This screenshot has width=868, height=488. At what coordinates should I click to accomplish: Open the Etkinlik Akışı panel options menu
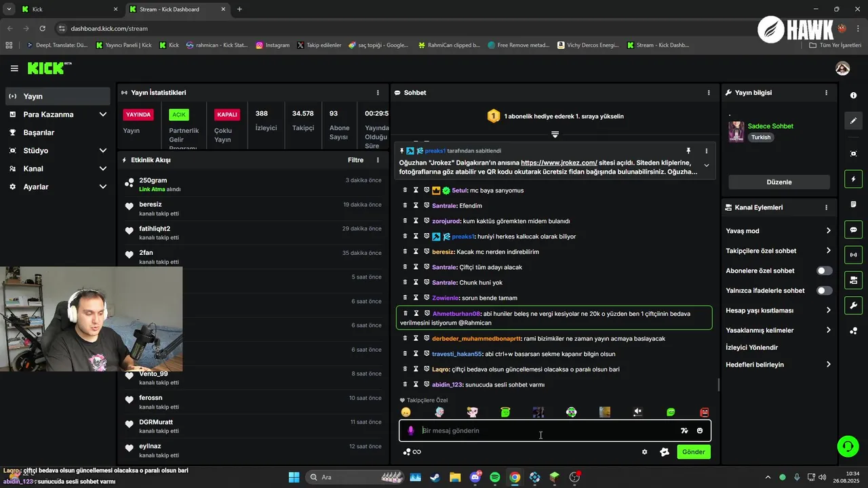click(378, 160)
